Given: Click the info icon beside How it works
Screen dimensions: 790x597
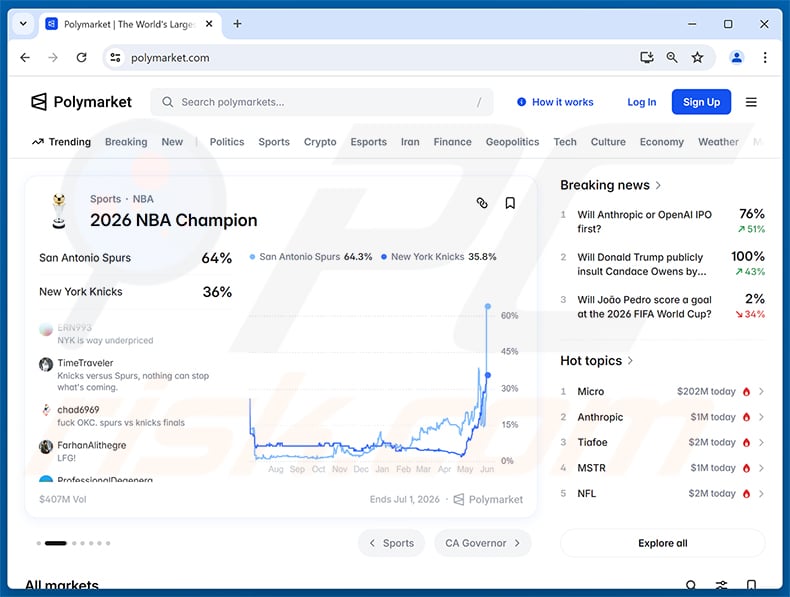Looking at the screenshot, I should (x=521, y=102).
